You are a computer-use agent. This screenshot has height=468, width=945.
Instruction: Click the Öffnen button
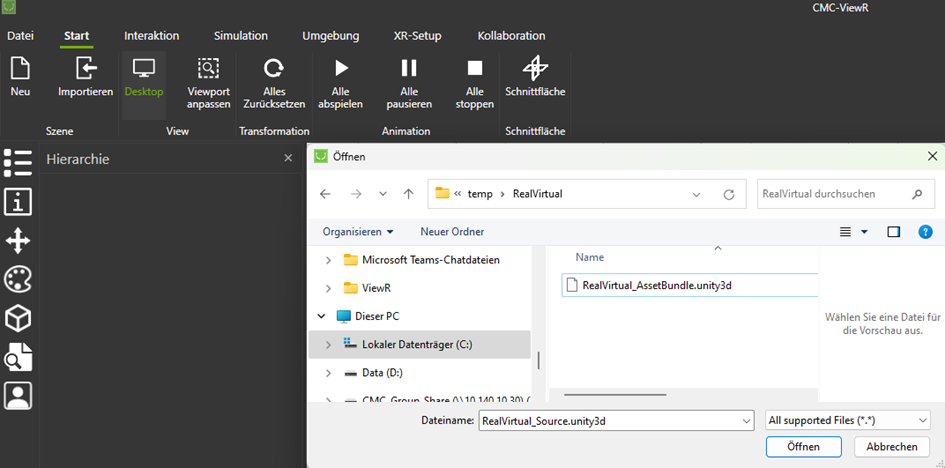tap(803, 447)
